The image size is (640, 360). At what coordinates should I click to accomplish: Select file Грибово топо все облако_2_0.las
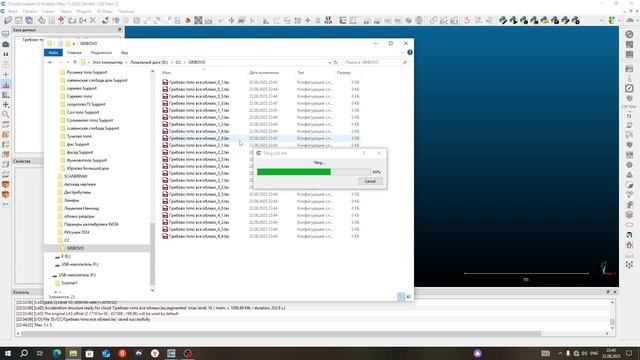pos(199,138)
